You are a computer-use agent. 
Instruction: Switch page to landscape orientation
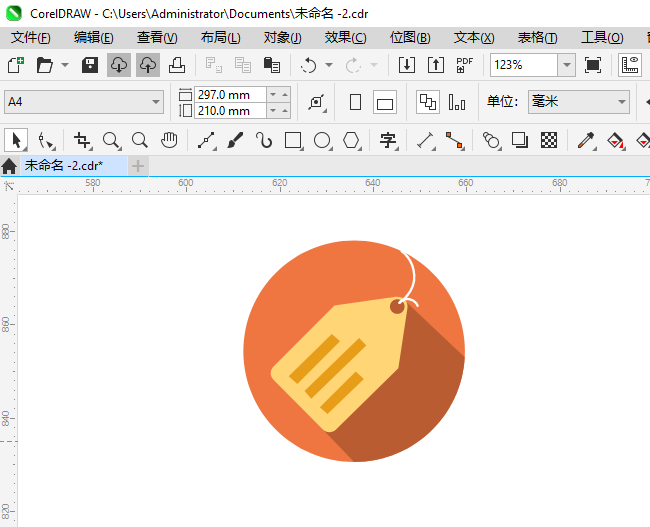click(x=385, y=102)
